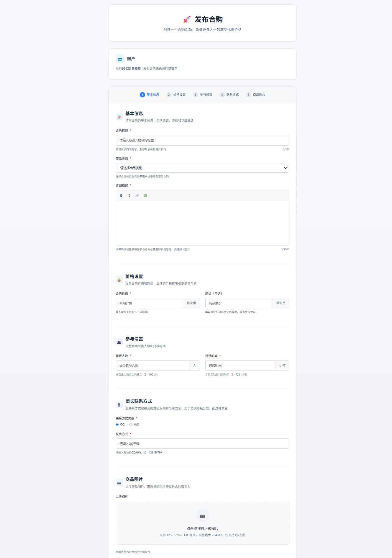The height and width of the screenshot is (558, 392).
Task: Select the 微信 contact type radio button
Action: point(131,425)
